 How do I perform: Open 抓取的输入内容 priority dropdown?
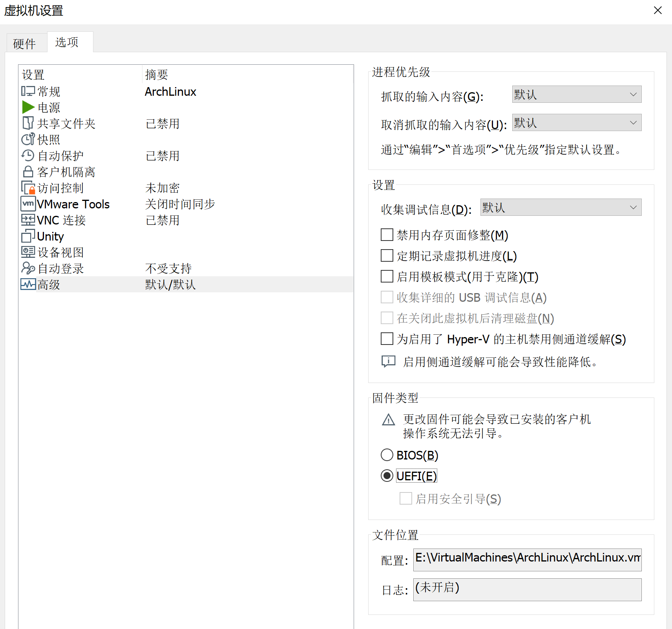tap(576, 95)
